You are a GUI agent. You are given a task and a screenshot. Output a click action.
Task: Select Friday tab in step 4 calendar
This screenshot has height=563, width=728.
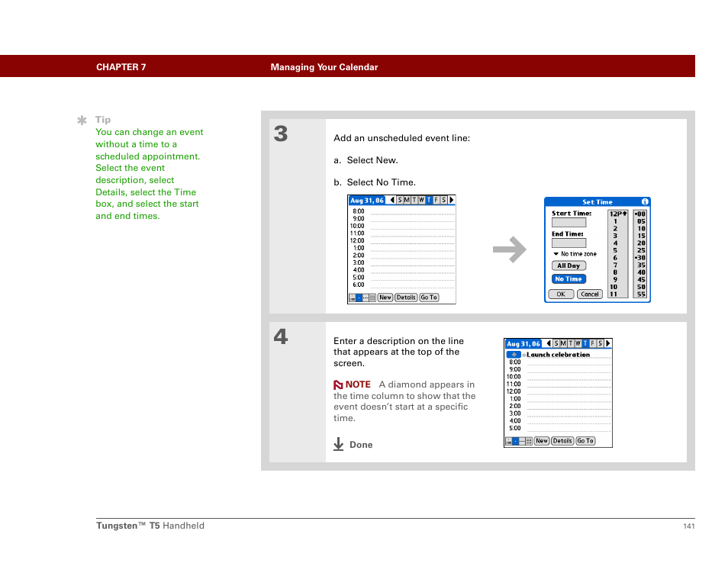[x=592, y=343]
